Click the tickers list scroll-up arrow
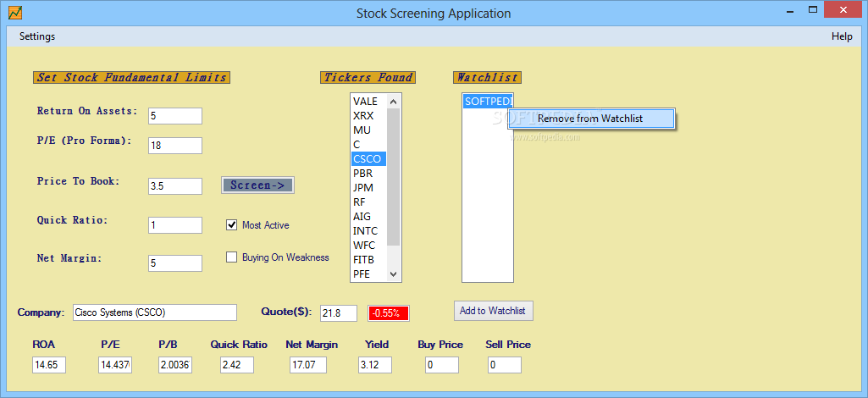 tap(394, 102)
